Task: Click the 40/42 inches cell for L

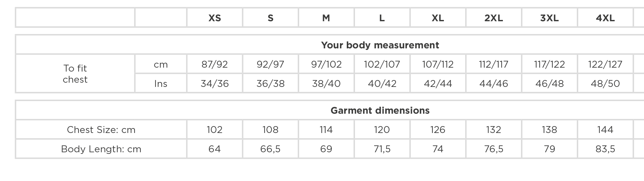Action: coord(382,83)
